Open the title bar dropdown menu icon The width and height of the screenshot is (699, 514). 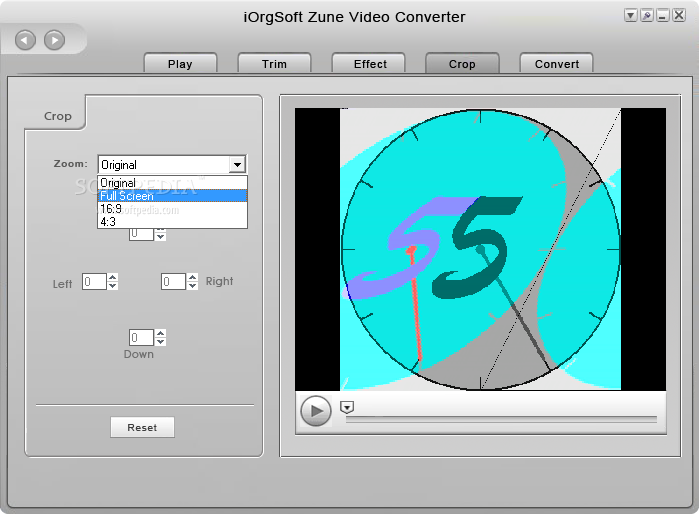(x=630, y=16)
